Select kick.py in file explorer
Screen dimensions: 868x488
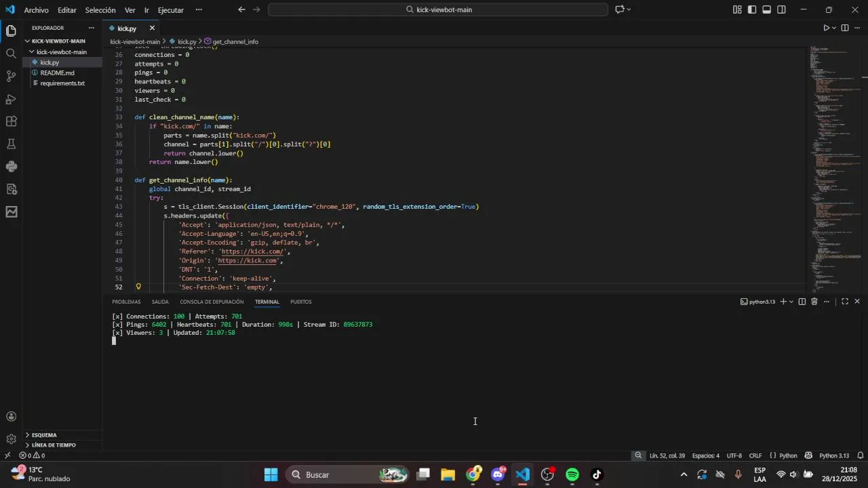pyautogui.click(x=62, y=62)
